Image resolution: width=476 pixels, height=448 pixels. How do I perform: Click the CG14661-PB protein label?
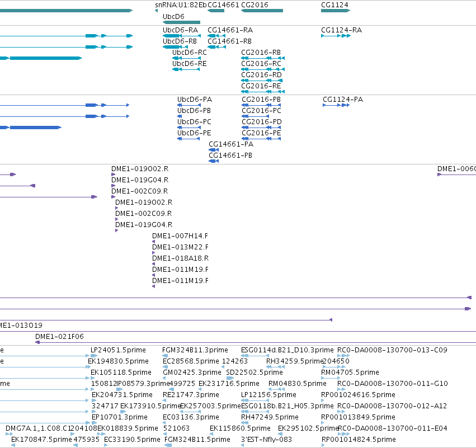pyautogui.click(x=230, y=155)
